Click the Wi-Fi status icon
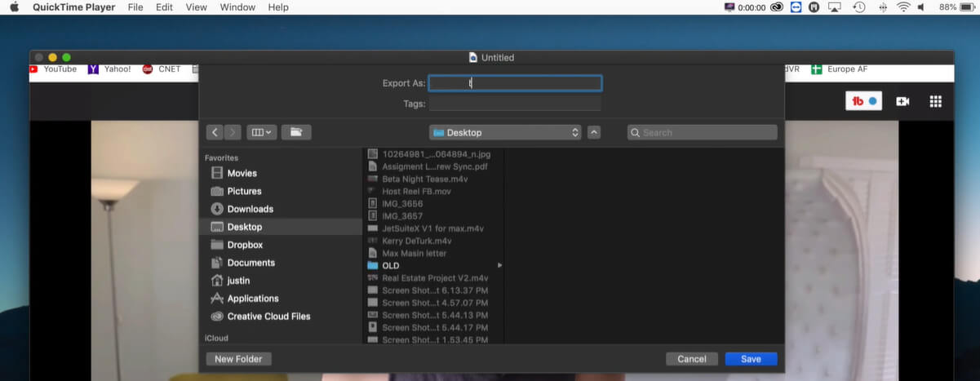 pyautogui.click(x=903, y=7)
